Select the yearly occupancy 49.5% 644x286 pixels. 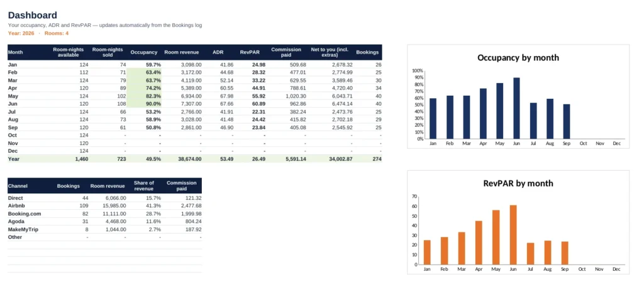point(153,159)
